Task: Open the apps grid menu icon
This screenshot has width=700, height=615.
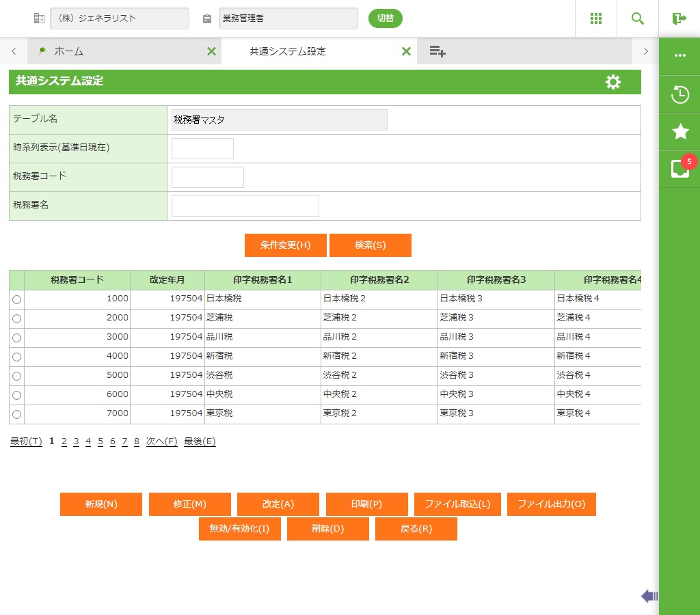Action: [x=596, y=18]
